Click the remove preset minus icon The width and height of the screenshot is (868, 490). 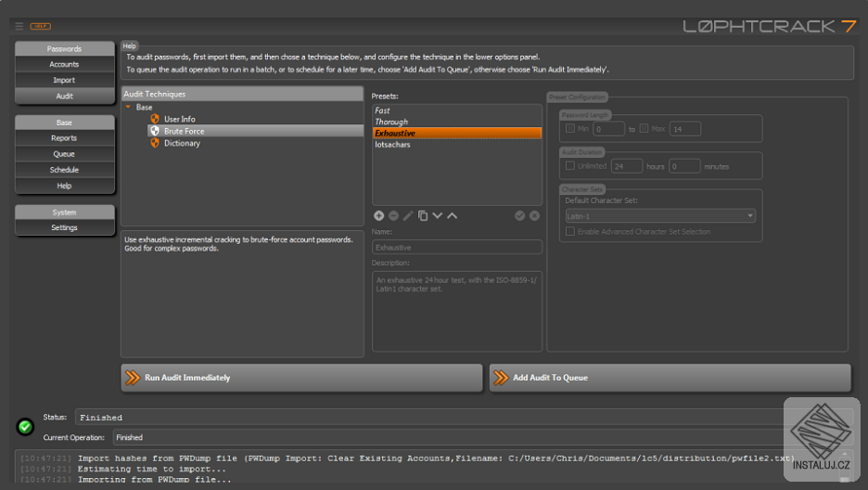(393, 216)
